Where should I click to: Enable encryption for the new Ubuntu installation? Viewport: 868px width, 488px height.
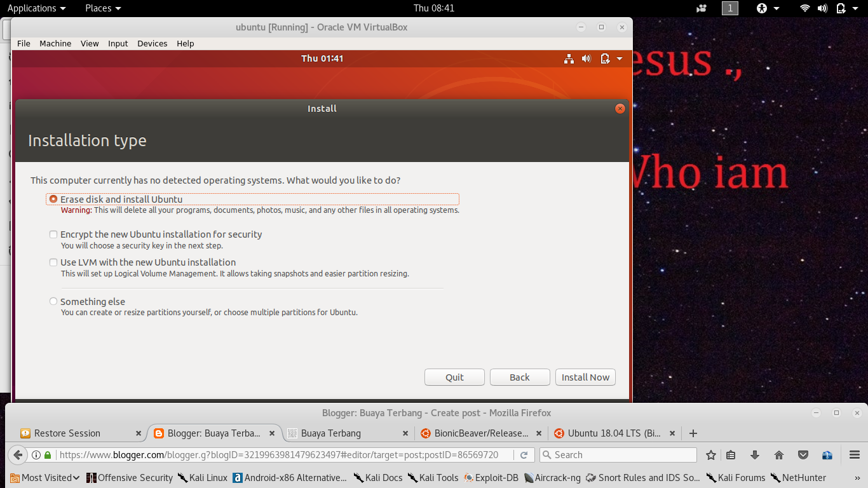pos(53,234)
